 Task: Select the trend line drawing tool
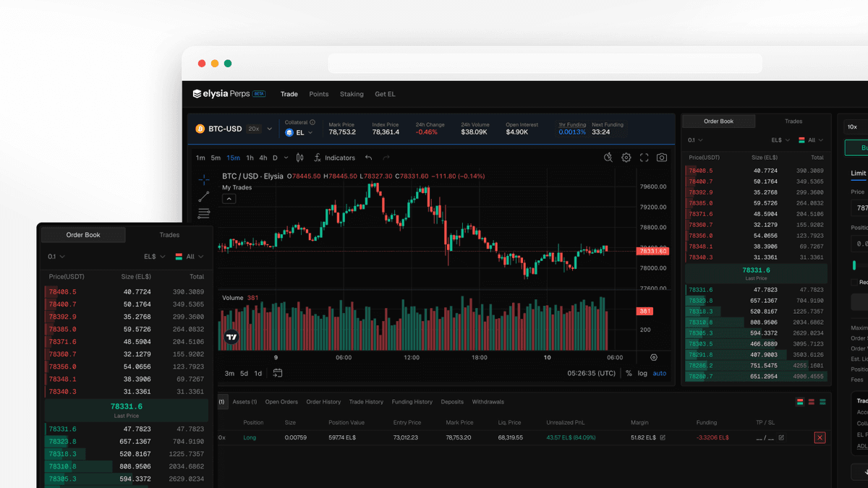pyautogui.click(x=204, y=197)
